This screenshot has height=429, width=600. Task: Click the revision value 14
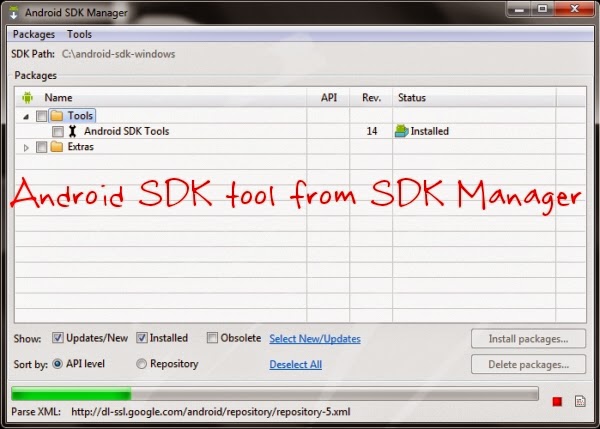372,131
